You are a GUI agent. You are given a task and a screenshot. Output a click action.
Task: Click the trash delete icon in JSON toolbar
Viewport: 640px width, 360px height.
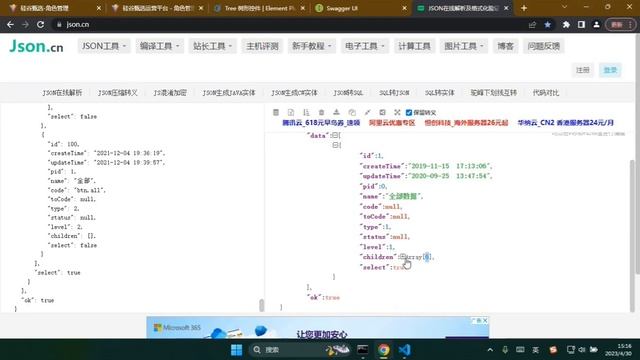(x=321, y=112)
